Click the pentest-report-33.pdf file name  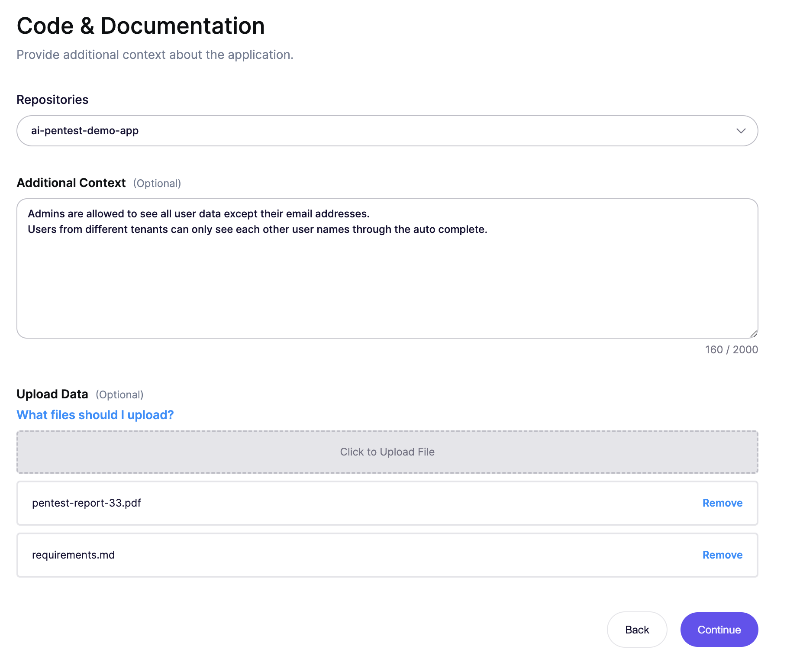point(87,503)
